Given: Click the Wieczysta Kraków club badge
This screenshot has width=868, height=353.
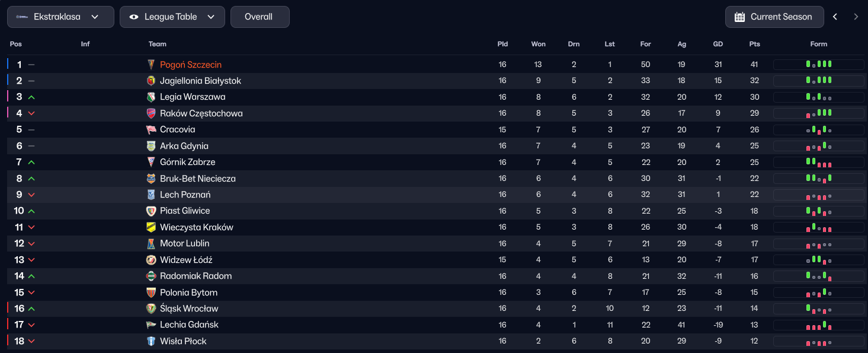Looking at the screenshot, I should click(151, 227).
